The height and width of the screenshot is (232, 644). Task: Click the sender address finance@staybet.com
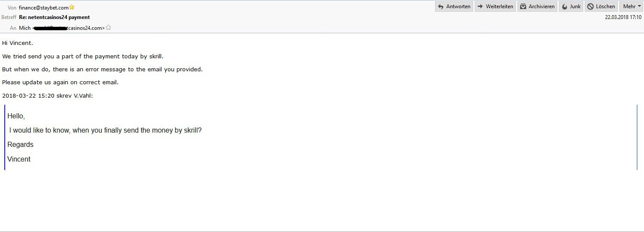point(44,7)
